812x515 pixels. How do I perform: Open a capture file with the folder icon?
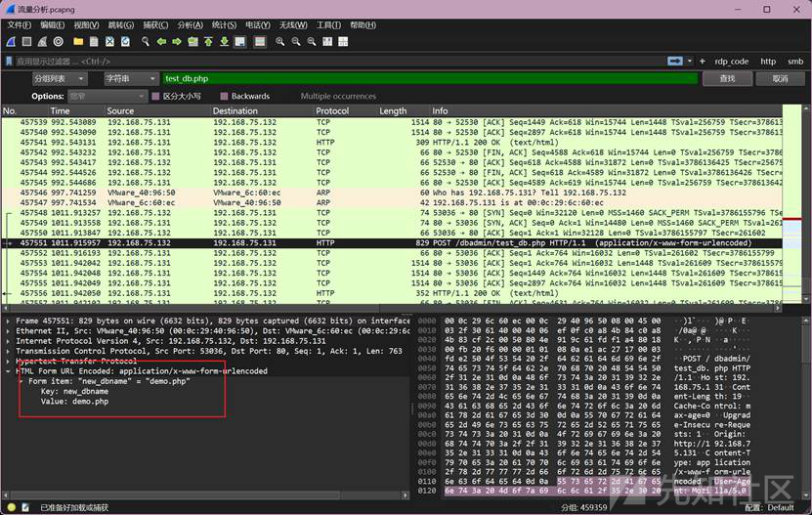point(78,41)
